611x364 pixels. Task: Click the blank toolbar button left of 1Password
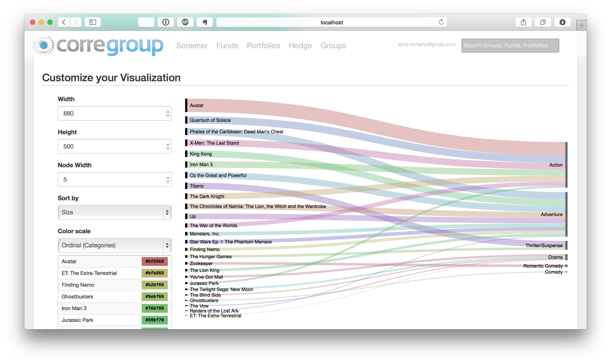coord(146,22)
